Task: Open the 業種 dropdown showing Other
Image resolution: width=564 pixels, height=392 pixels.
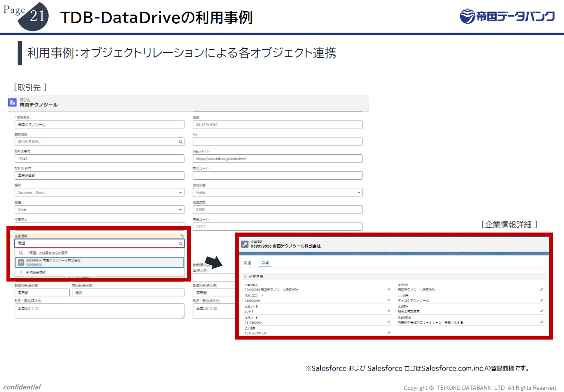Action: (x=99, y=210)
